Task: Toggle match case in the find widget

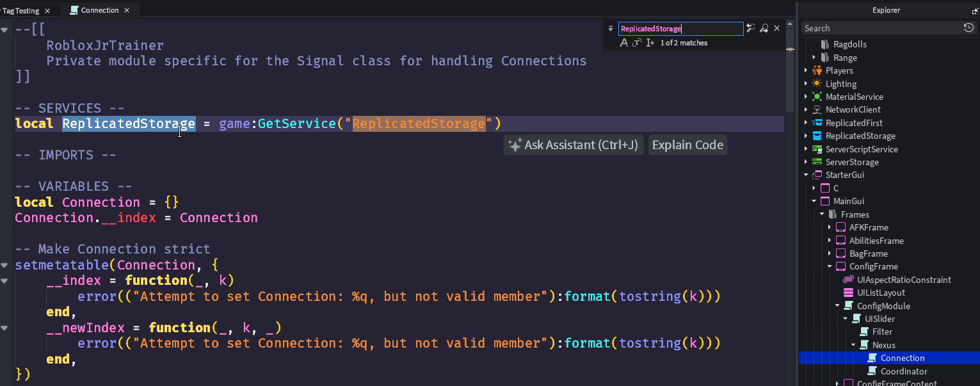Action: tap(624, 42)
